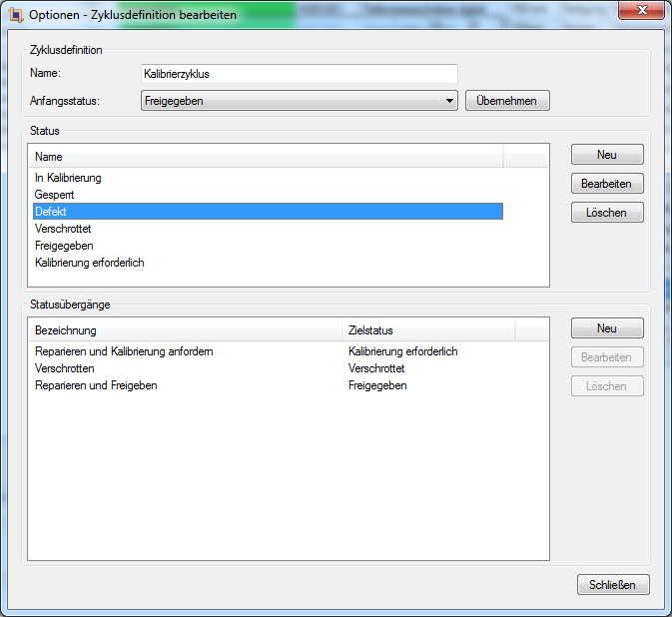Close the dialog with the Schließen button
Image resolution: width=672 pixels, height=617 pixels.
(612, 585)
